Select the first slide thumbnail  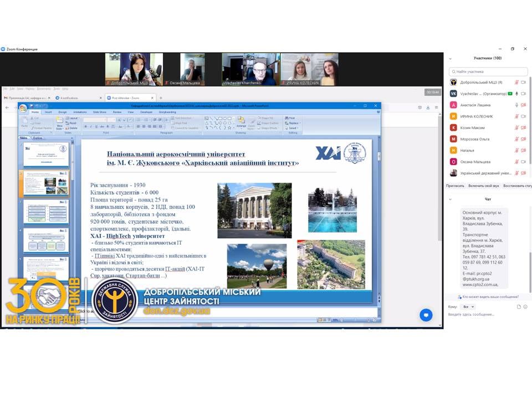(x=46, y=155)
